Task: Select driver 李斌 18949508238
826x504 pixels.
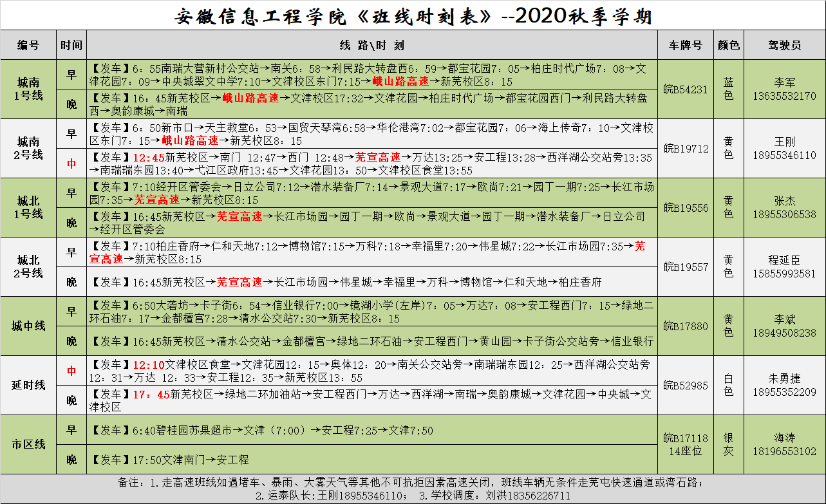Action: (x=785, y=326)
